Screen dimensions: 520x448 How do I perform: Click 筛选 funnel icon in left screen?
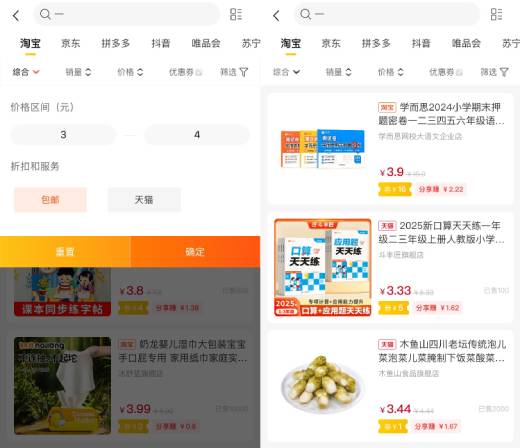pos(244,72)
